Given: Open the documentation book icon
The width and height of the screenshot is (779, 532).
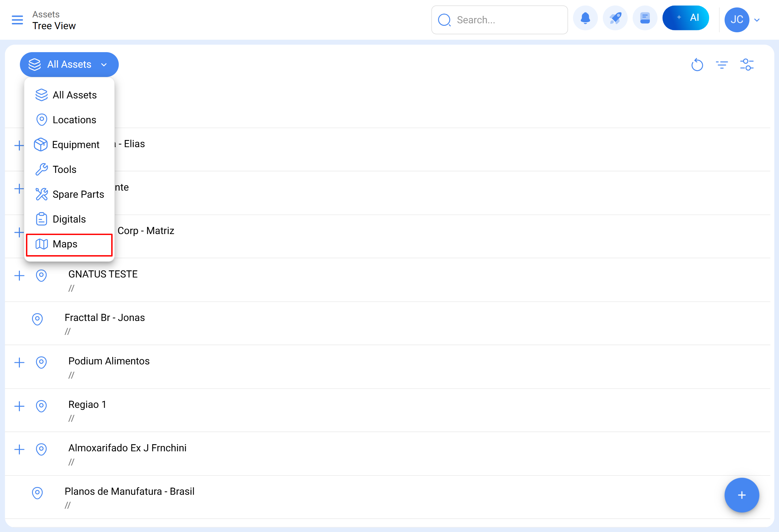Looking at the screenshot, I should [645, 18].
